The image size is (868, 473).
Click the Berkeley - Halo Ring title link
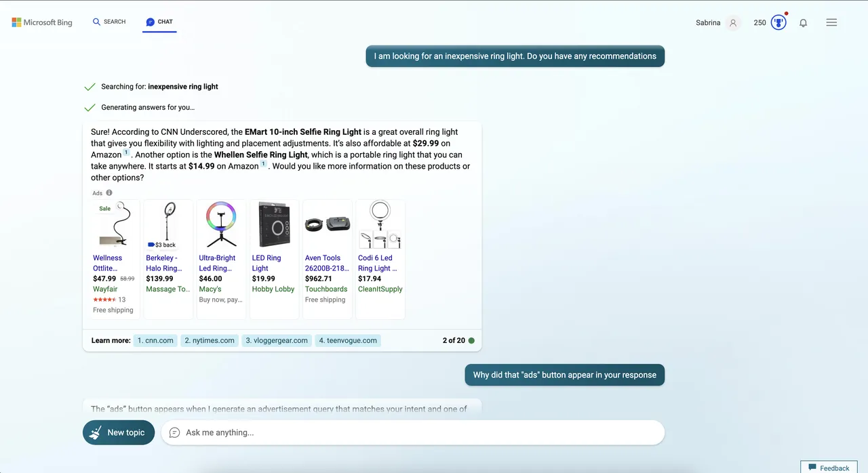[x=164, y=263]
